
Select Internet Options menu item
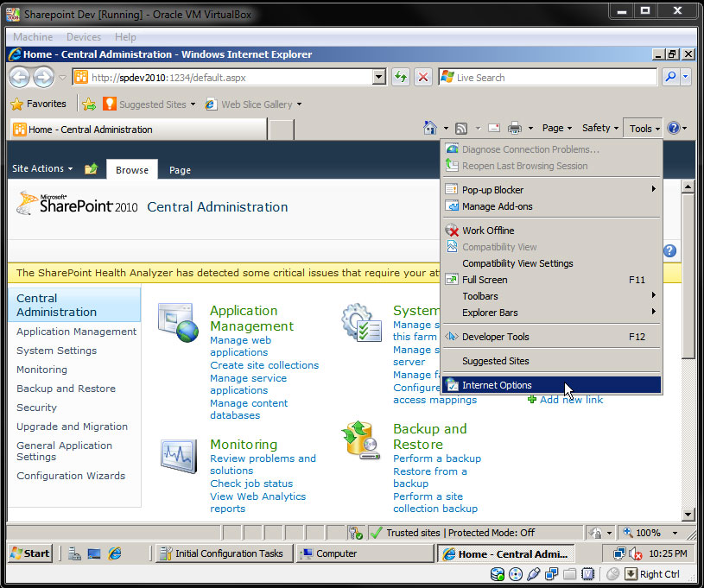pyautogui.click(x=551, y=385)
